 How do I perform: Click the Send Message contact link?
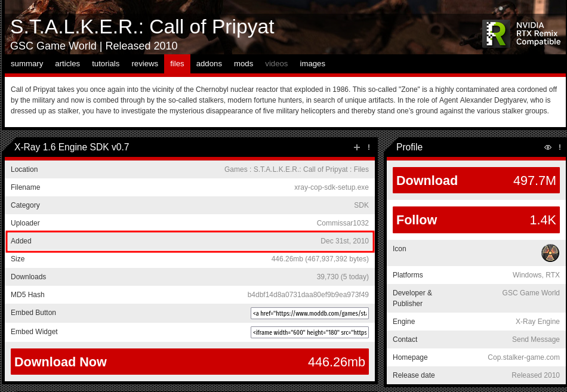535,339
